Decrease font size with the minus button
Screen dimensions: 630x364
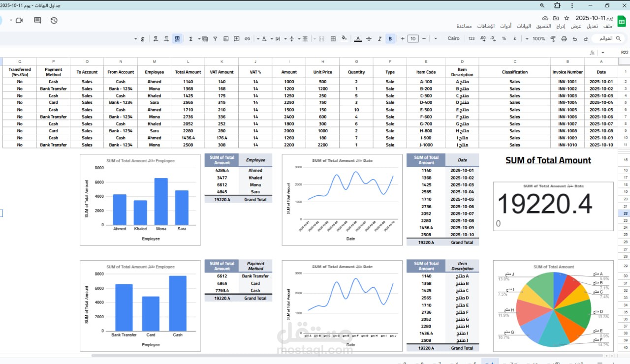click(x=424, y=38)
